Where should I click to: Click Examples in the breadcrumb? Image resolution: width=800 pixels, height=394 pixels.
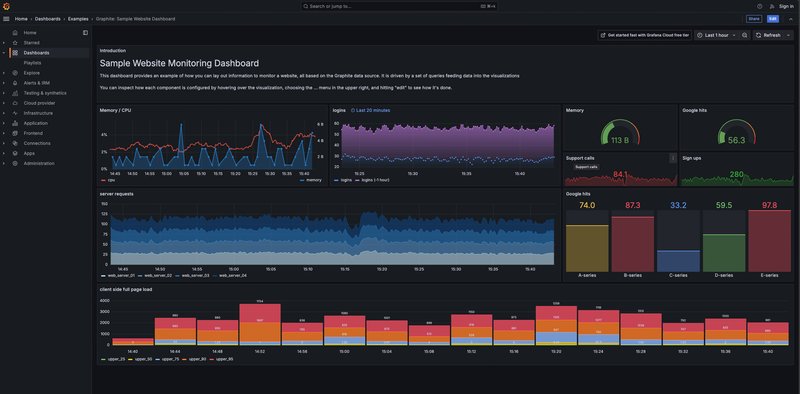pyautogui.click(x=78, y=19)
